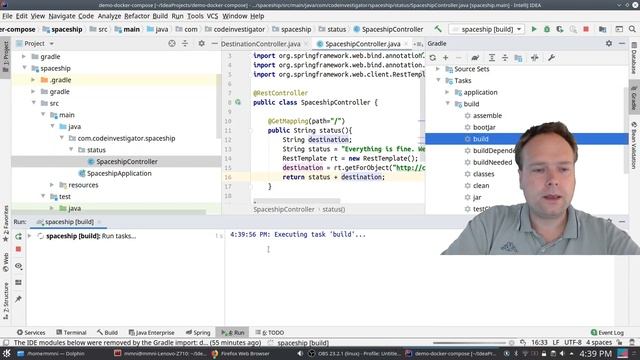Image resolution: width=640 pixels, height=360 pixels.
Task: Open Gradle build tool settings wrench
Action: [551, 58]
